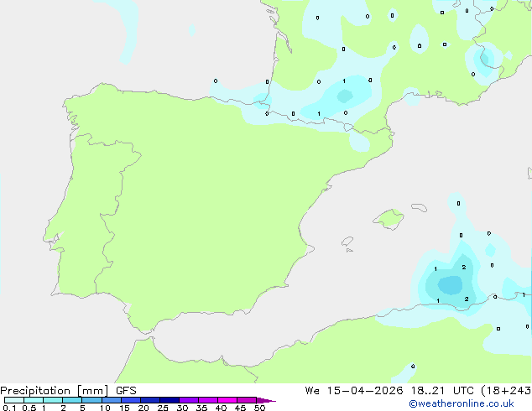532x411 pixels.
Task: Select the 15–20 mm legend swatch
Action: [x=131, y=400]
